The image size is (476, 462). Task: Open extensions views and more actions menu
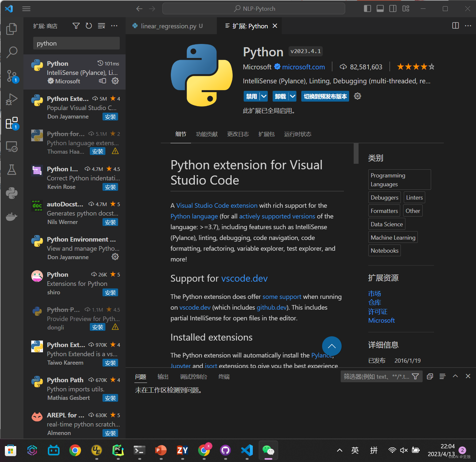pyautogui.click(x=114, y=26)
